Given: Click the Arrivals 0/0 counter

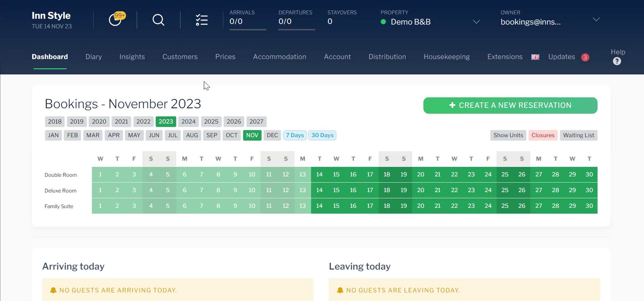Looking at the screenshot, I should click(248, 20).
